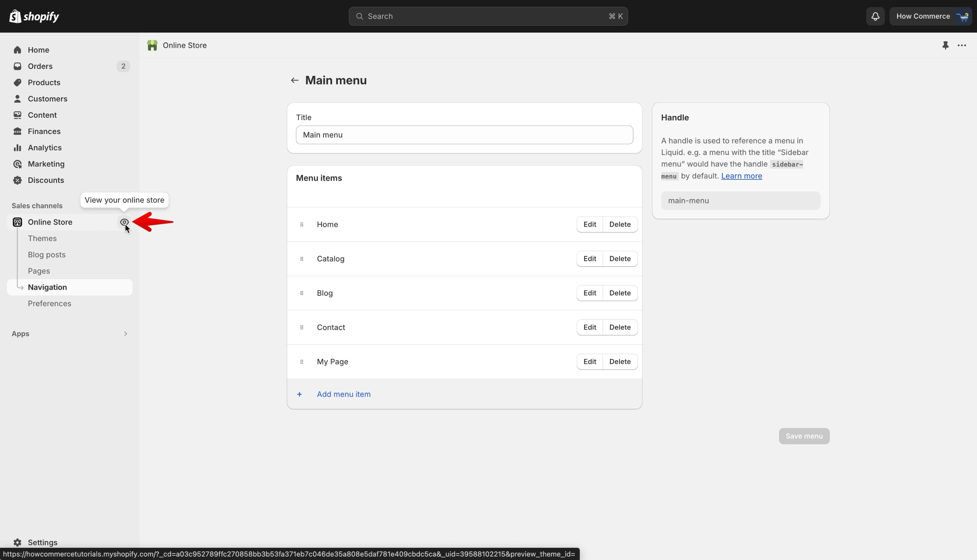Edit the Blog menu item
Screen dimensions: 977x560
point(590,293)
